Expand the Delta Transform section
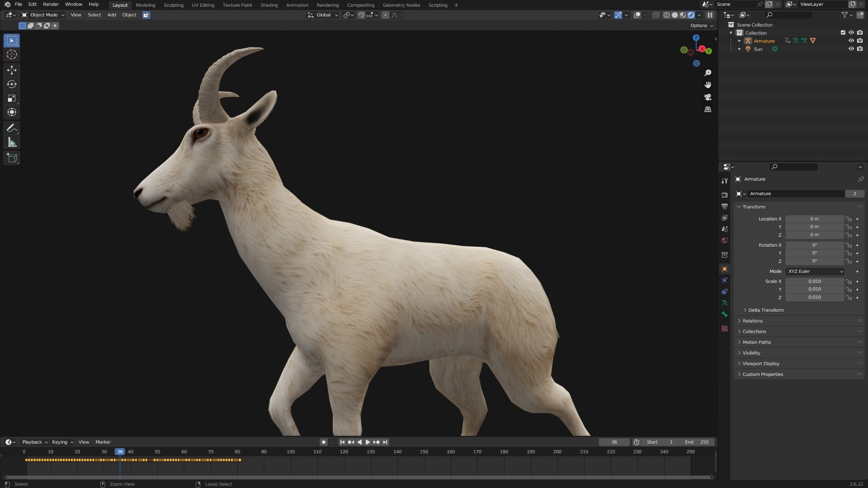Image resolution: width=868 pixels, height=488 pixels. 765,310
